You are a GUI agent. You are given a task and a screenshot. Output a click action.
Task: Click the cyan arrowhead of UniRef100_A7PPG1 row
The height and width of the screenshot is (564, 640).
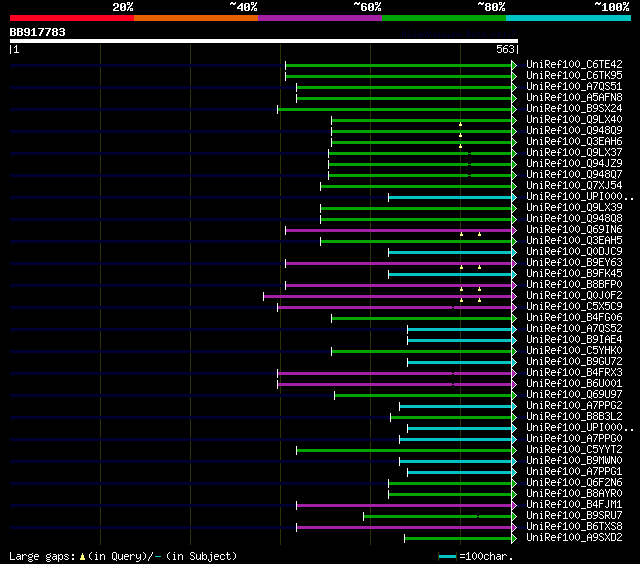514,473
